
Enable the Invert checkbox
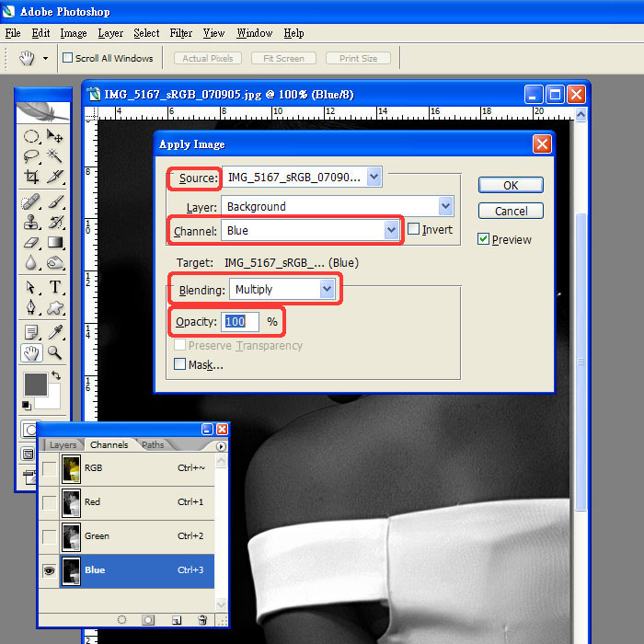(x=414, y=229)
